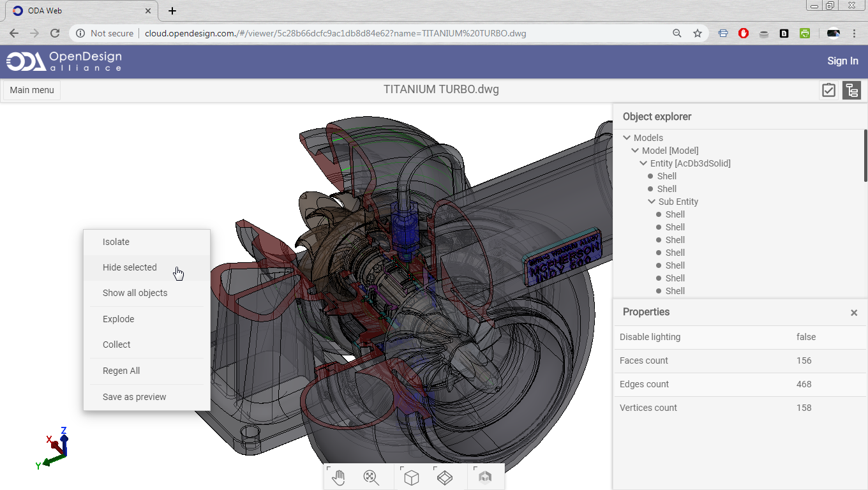This screenshot has height=490, width=868.
Task: Select Collect from the context menu
Action: point(147,345)
